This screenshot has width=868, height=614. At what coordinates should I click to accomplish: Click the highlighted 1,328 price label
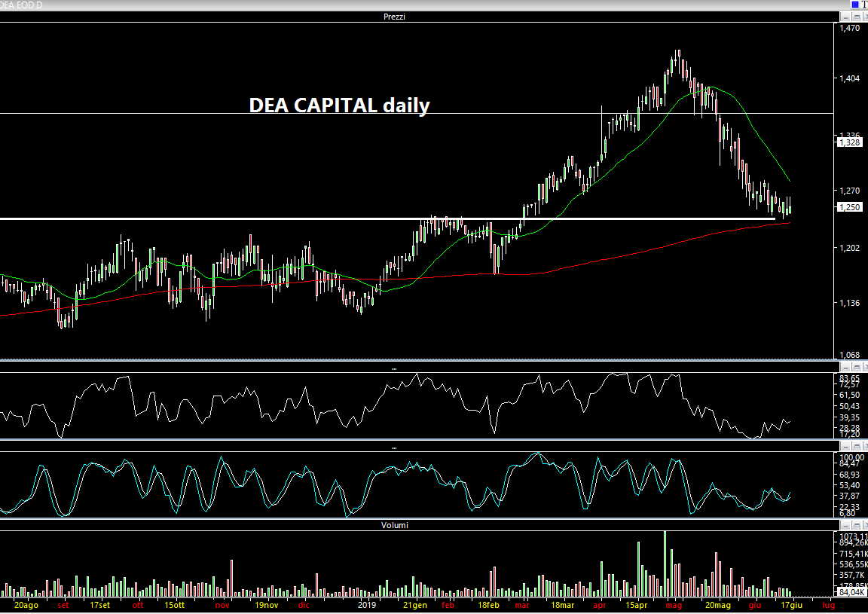(850, 142)
